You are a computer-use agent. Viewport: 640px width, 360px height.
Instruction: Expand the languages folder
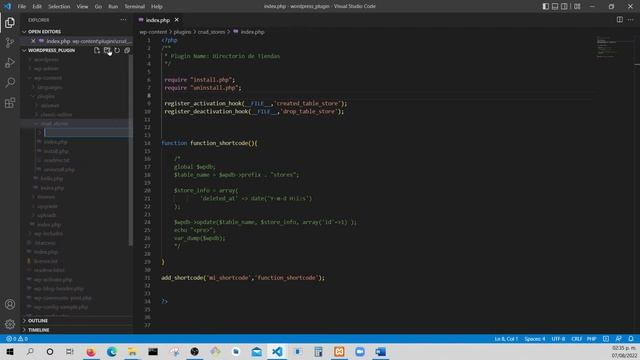(49, 87)
